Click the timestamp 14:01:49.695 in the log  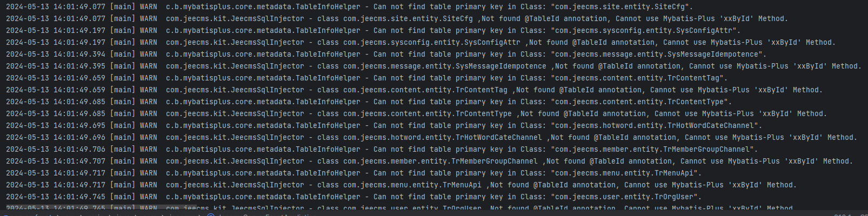pyautogui.click(x=79, y=125)
